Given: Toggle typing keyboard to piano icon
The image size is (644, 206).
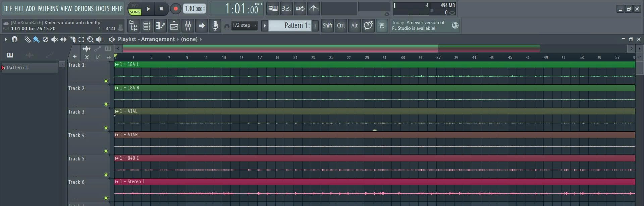Looking at the screenshot, I should pyautogui.click(x=272, y=9).
